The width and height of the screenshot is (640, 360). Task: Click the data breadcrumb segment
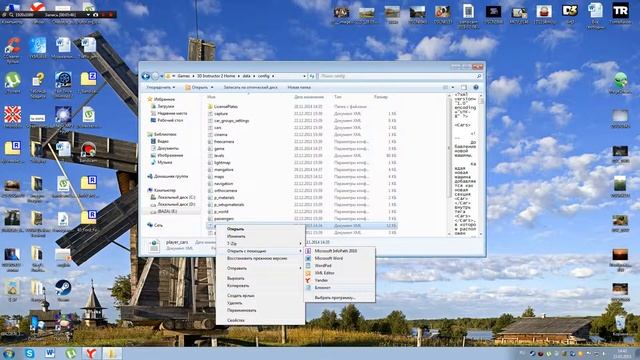[x=246, y=76]
